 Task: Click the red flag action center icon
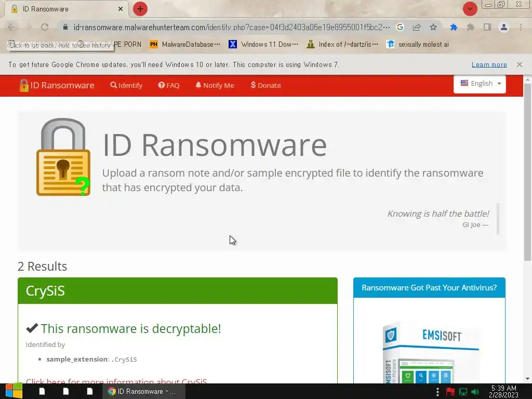click(x=450, y=392)
